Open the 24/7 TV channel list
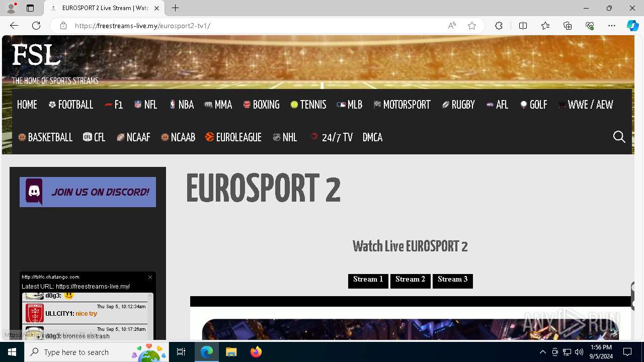This screenshot has width=644, height=362. [x=332, y=137]
